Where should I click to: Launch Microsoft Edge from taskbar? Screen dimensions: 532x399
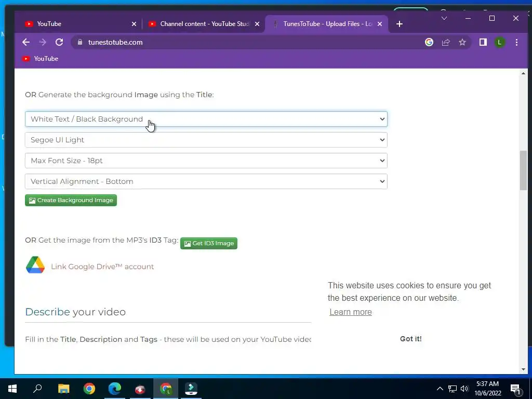tap(115, 389)
